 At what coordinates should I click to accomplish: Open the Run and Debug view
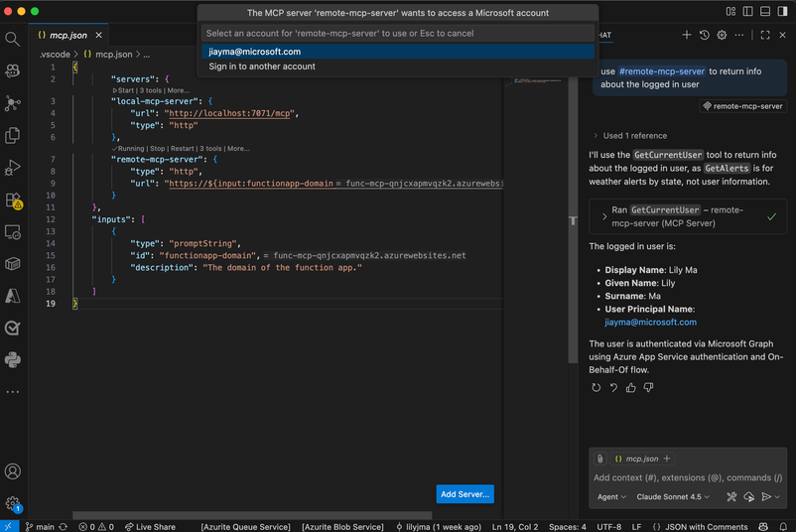click(13, 168)
